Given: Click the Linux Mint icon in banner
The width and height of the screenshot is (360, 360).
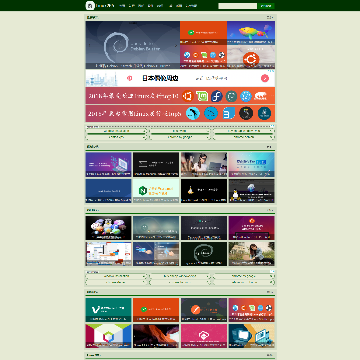Looking at the screenshot, I should (x=202, y=96).
